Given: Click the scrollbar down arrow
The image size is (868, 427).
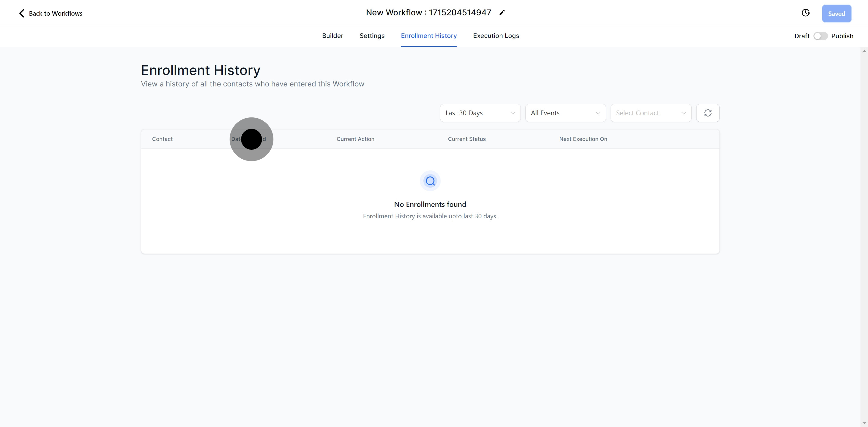Looking at the screenshot, I should [864, 423].
